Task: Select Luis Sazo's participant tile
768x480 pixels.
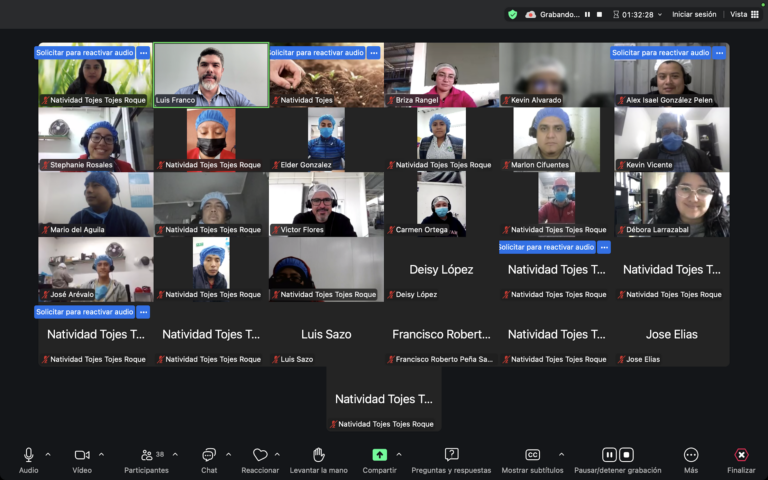Action: (x=326, y=334)
